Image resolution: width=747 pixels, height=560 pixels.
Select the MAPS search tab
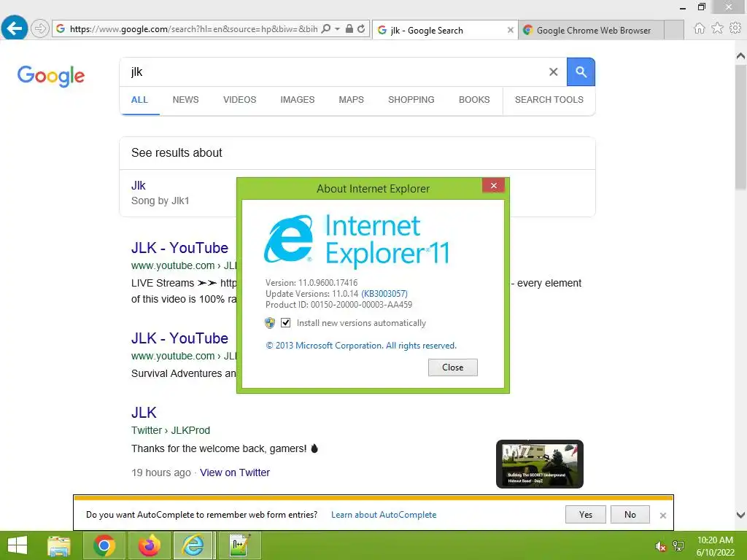coord(351,99)
